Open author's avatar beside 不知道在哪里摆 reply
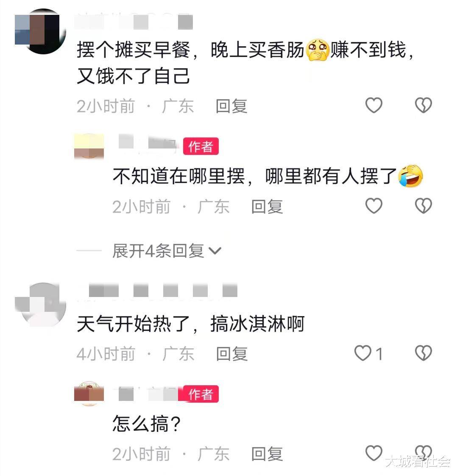The width and height of the screenshot is (457, 476). (x=89, y=146)
